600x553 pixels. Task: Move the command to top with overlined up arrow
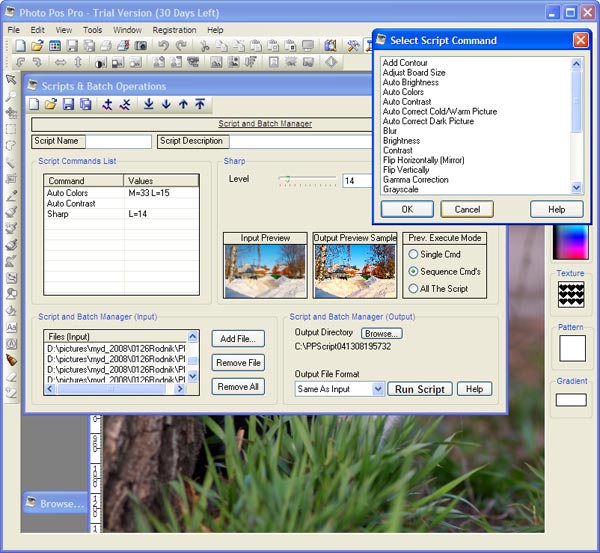point(200,104)
